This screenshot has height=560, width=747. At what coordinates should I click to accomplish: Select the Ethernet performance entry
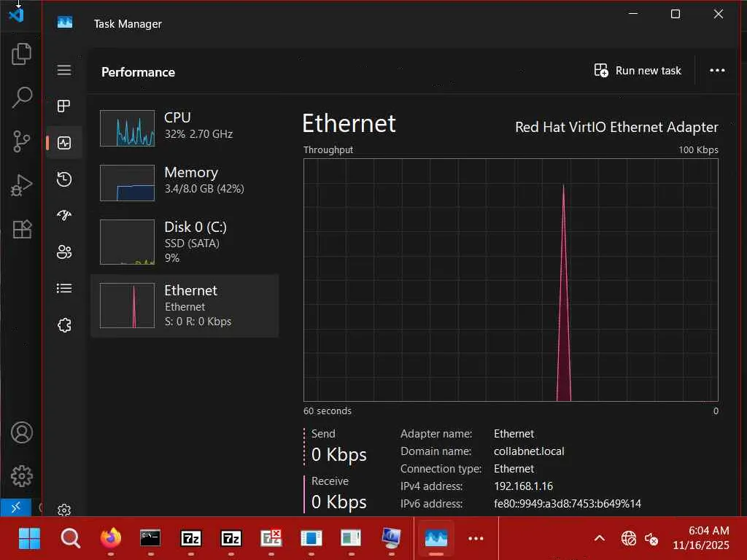[x=185, y=306]
